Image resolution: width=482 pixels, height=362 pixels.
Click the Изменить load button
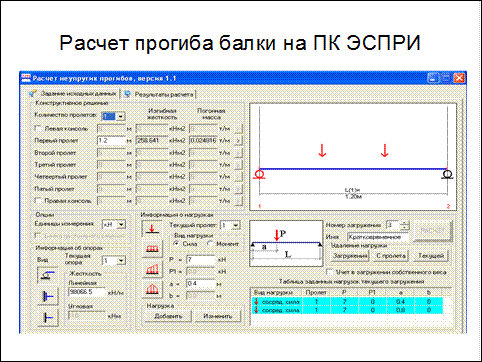coord(218,316)
